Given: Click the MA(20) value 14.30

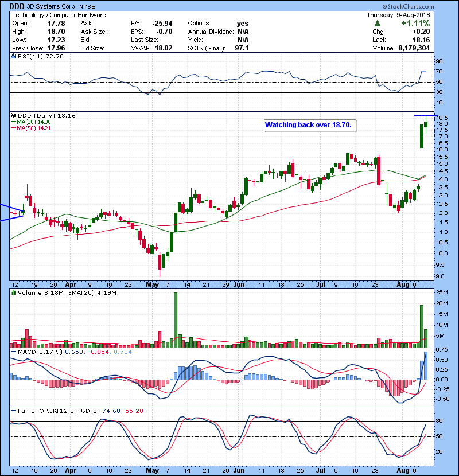Looking at the screenshot, I should pos(44,122).
